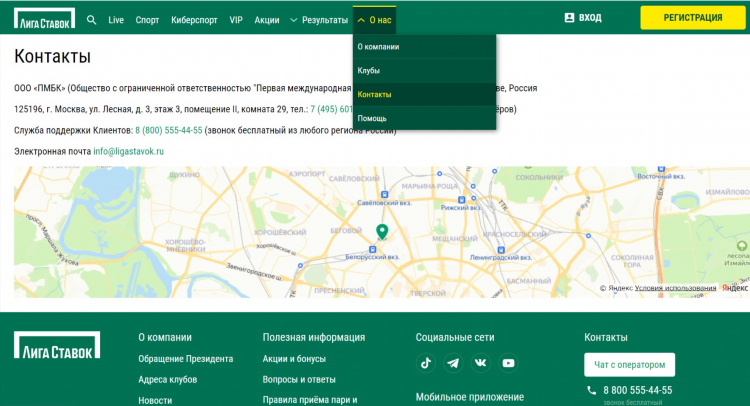Open the Киберспорт section
This screenshot has width=750, height=406.
point(194,20)
